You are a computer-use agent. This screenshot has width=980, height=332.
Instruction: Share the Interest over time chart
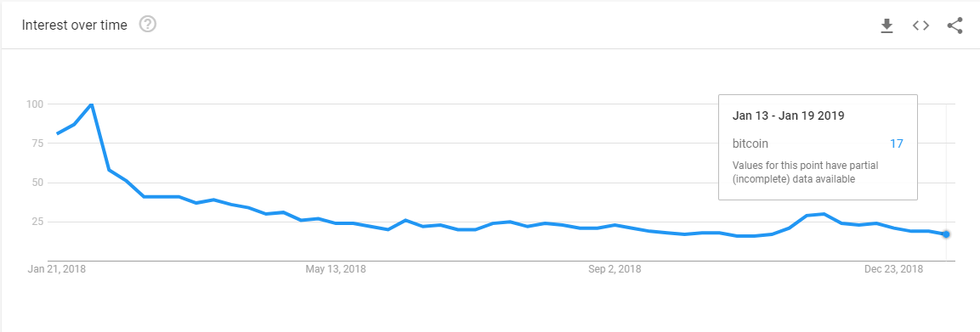(x=955, y=25)
